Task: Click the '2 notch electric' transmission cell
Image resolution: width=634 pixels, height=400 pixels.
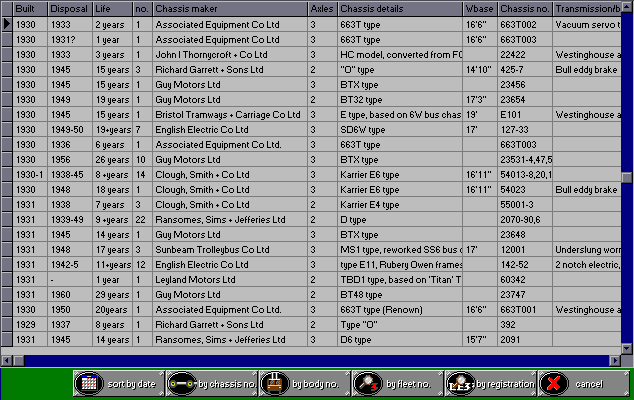Action: (587, 265)
